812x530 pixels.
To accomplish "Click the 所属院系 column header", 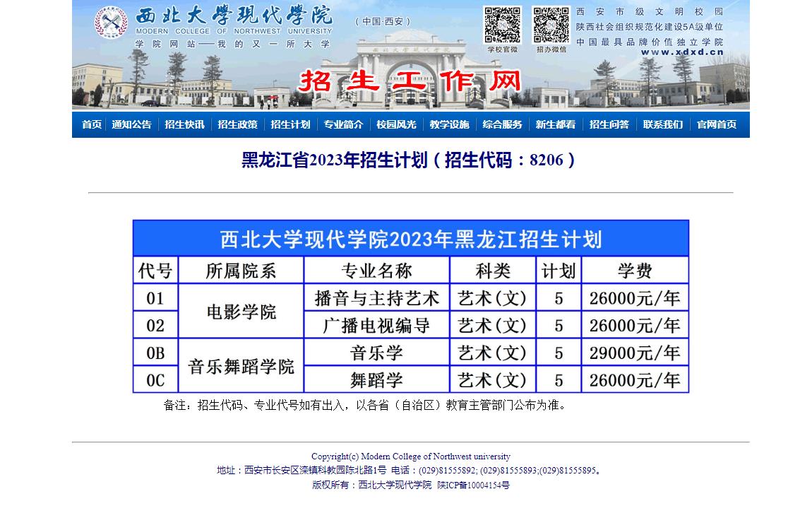I will click(241, 271).
